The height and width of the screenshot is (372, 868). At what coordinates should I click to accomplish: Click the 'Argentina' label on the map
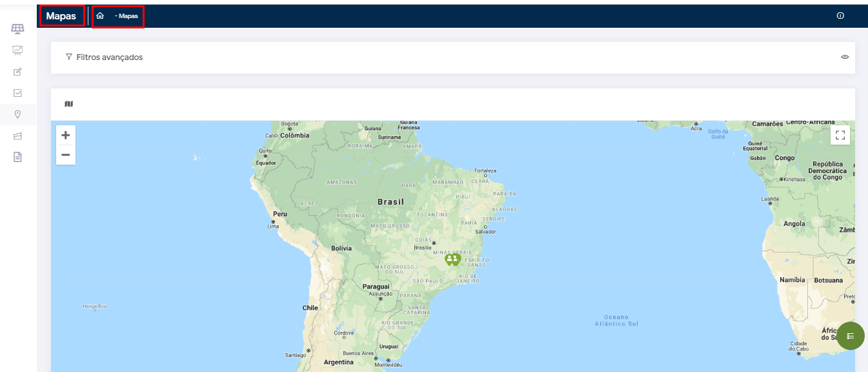[339, 362]
